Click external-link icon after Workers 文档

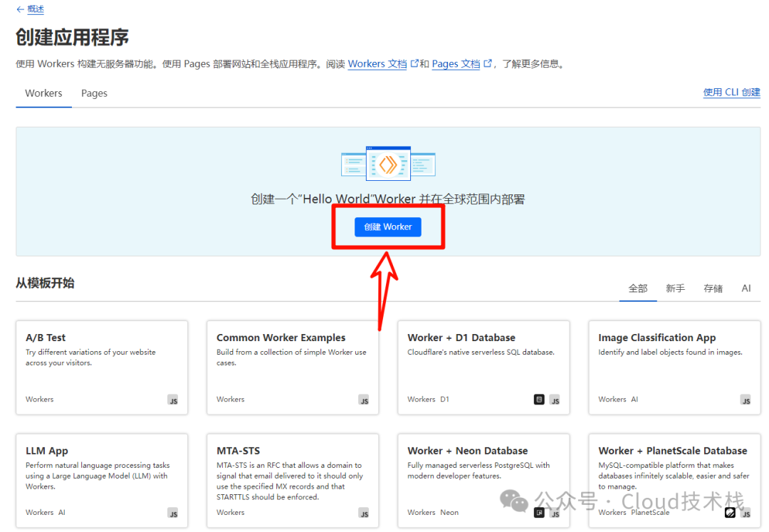tap(414, 63)
